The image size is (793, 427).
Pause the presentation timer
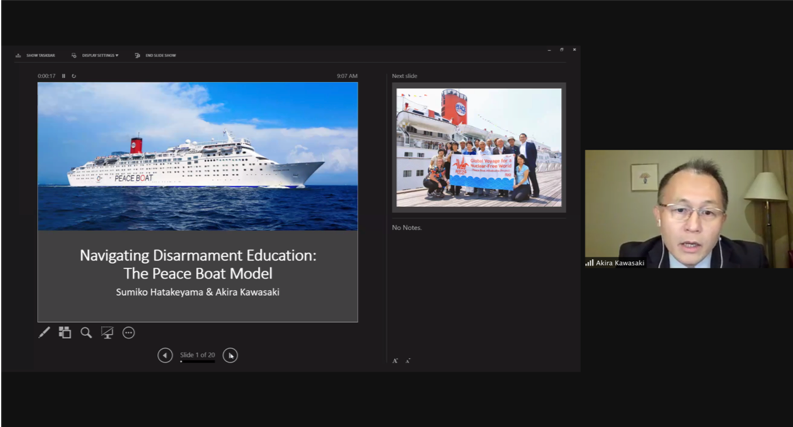tap(64, 76)
